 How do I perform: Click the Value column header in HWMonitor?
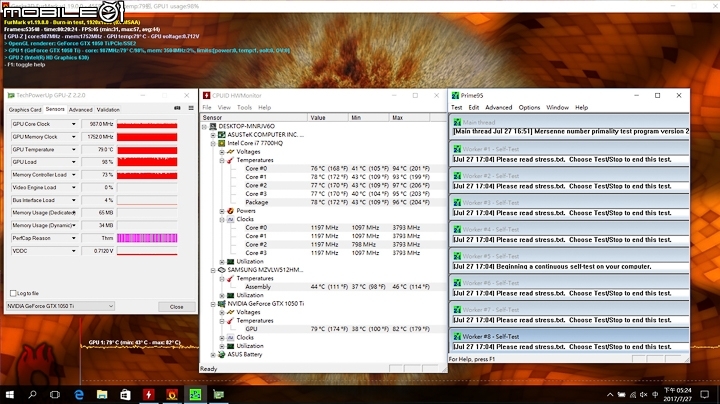(328, 118)
